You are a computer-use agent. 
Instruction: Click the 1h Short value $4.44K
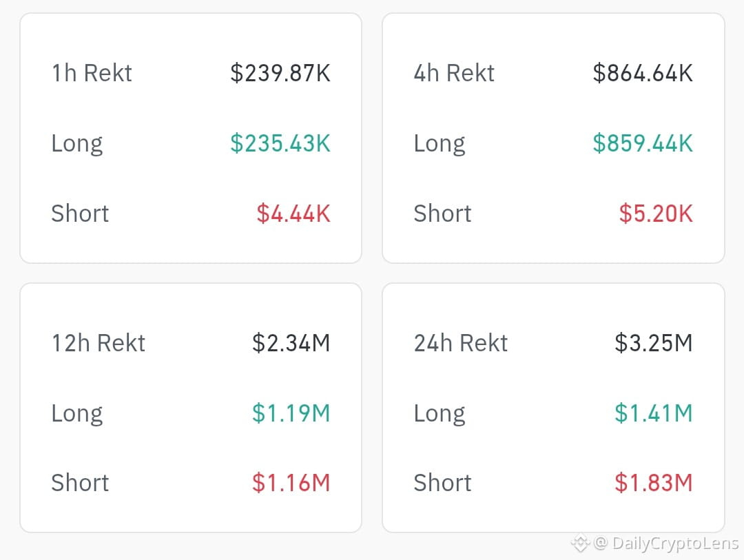[x=293, y=214]
